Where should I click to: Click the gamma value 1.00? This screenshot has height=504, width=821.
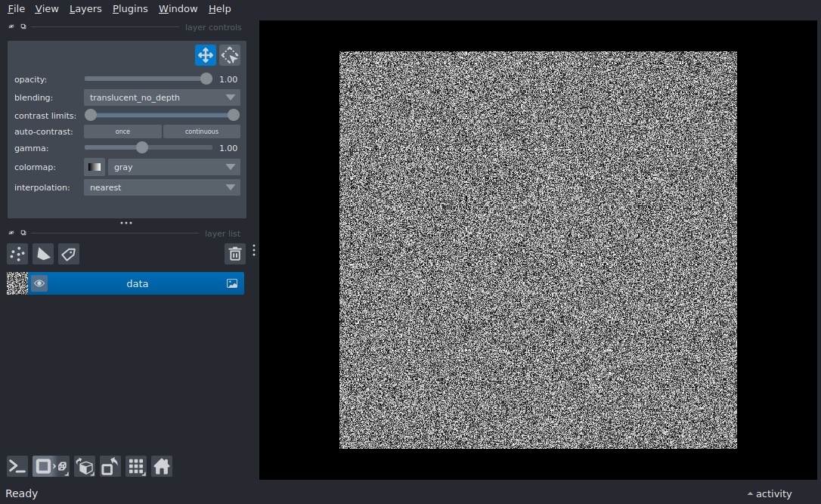point(228,148)
